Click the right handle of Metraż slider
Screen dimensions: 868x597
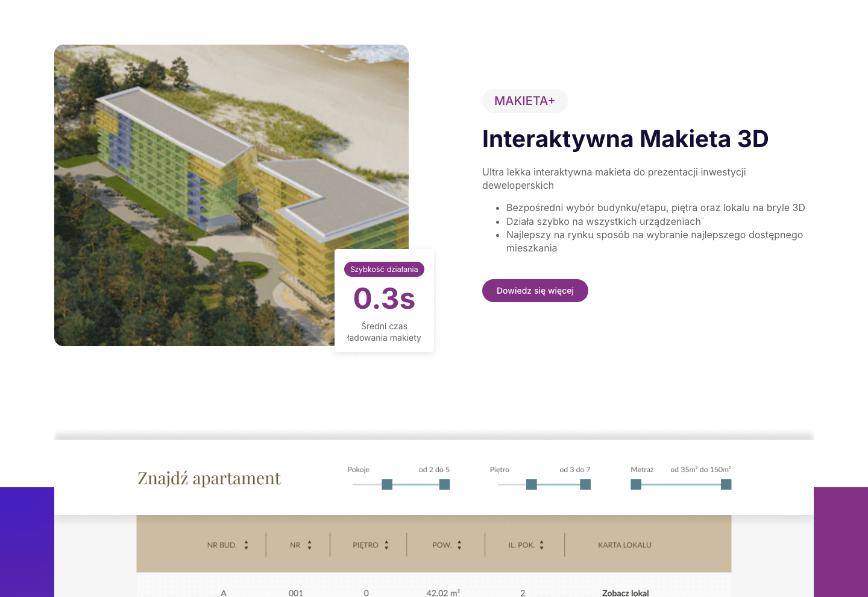(x=726, y=484)
